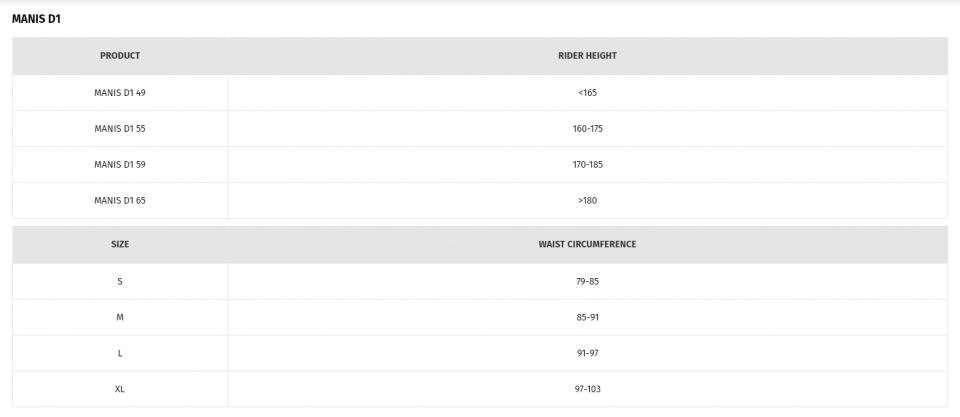
Task: Select the 170-185 rider height value
Action: [x=587, y=165]
